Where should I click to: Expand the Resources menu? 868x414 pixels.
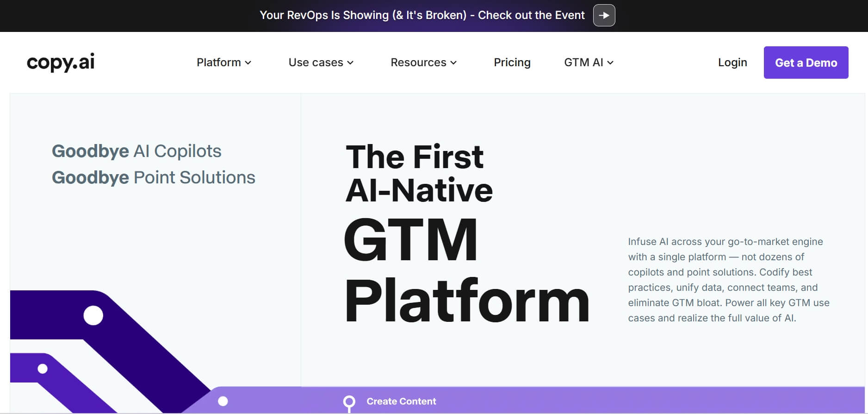pyautogui.click(x=423, y=63)
